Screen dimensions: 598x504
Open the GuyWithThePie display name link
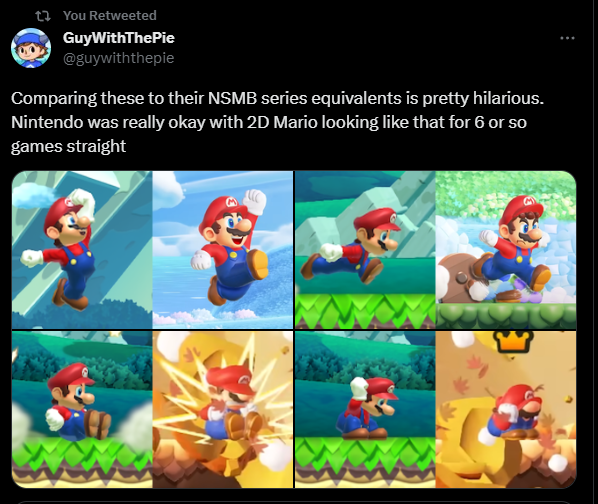[119, 38]
